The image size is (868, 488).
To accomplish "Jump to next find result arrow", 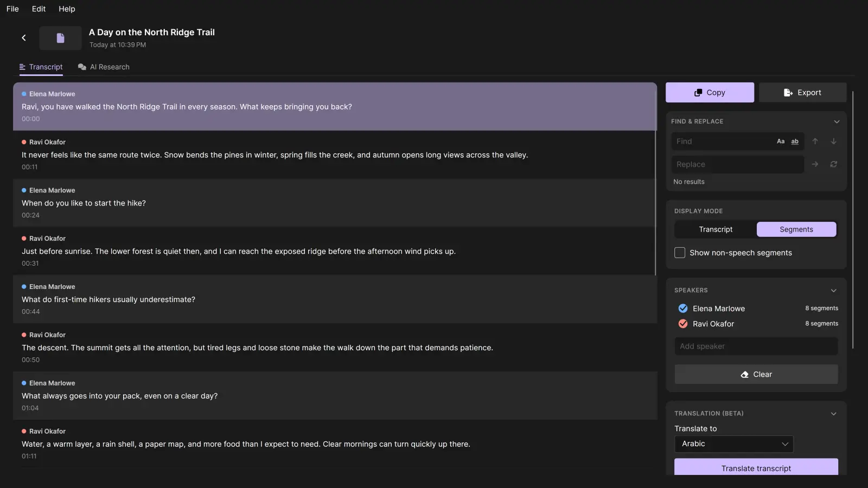I will (x=834, y=142).
